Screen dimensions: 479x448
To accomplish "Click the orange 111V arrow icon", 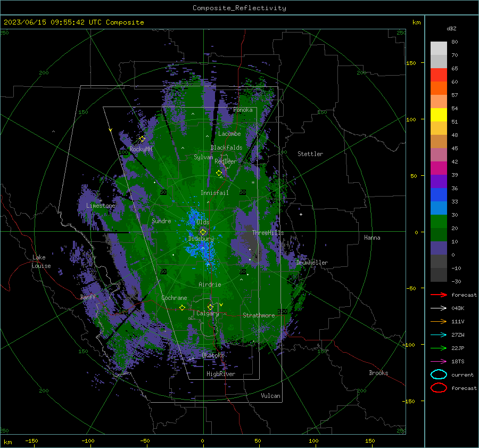I will coord(439,321).
